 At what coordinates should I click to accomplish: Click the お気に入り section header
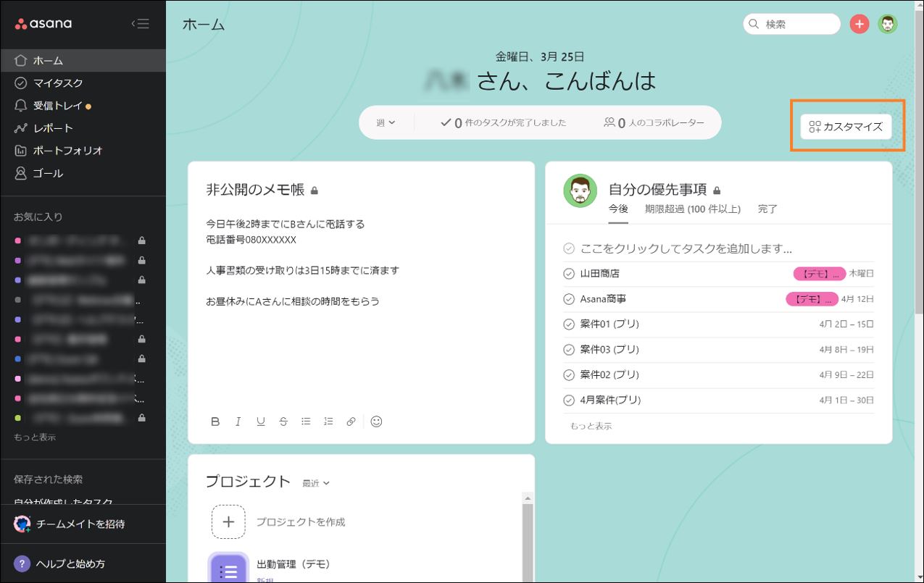[38, 217]
